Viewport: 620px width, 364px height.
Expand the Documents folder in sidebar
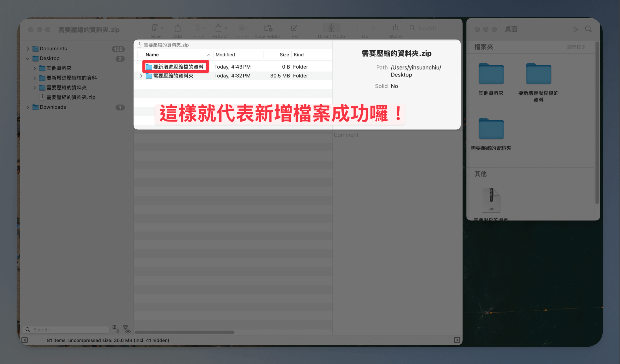tap(28, 49)
